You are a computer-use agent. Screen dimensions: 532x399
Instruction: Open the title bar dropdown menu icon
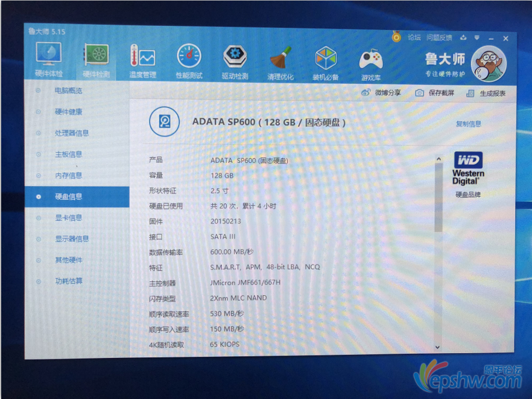coord(477,37)
